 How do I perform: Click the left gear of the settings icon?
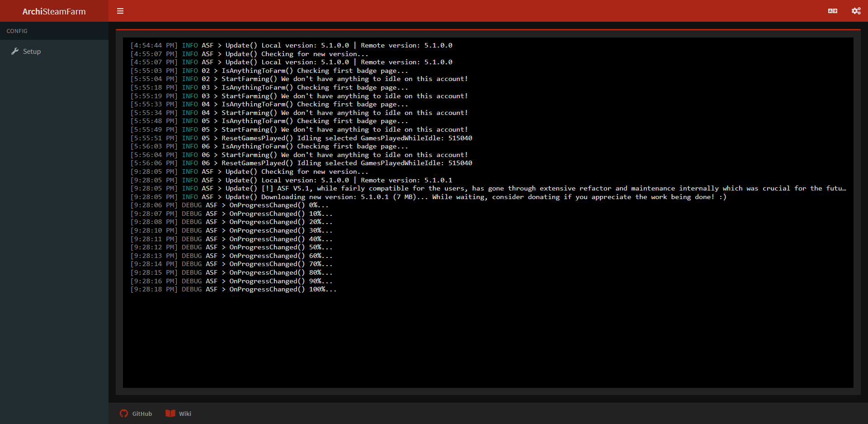coord(854,12)
